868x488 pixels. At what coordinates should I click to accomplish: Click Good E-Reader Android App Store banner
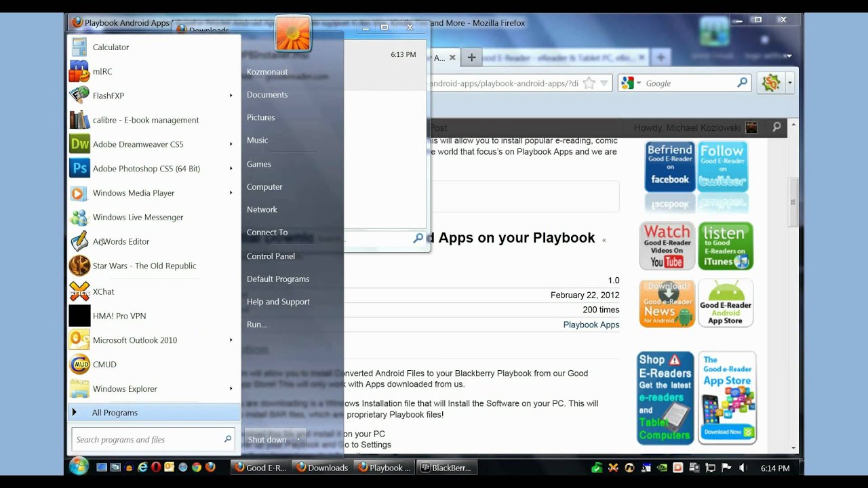726,303
